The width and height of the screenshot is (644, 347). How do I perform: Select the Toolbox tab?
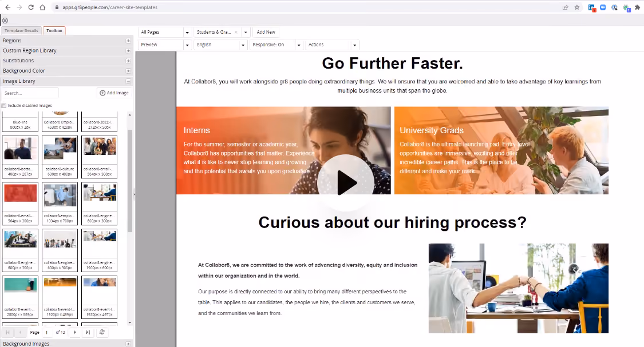point(54,31)
